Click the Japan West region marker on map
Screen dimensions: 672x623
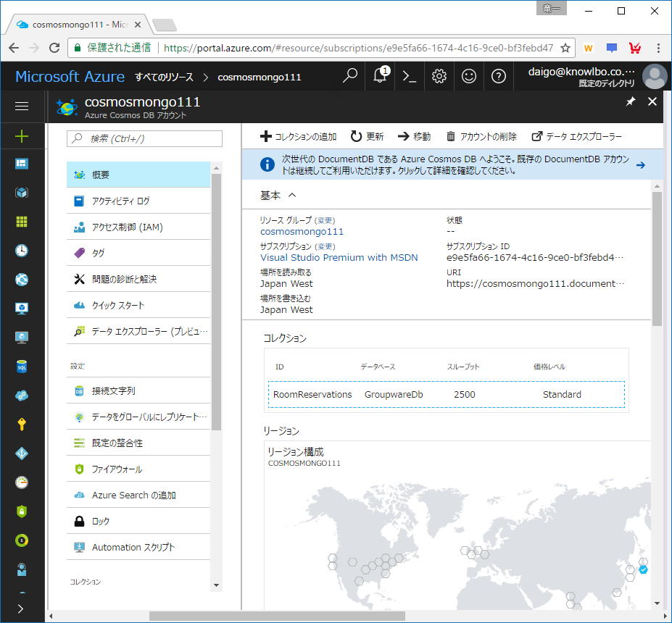(x=643, y=569)
